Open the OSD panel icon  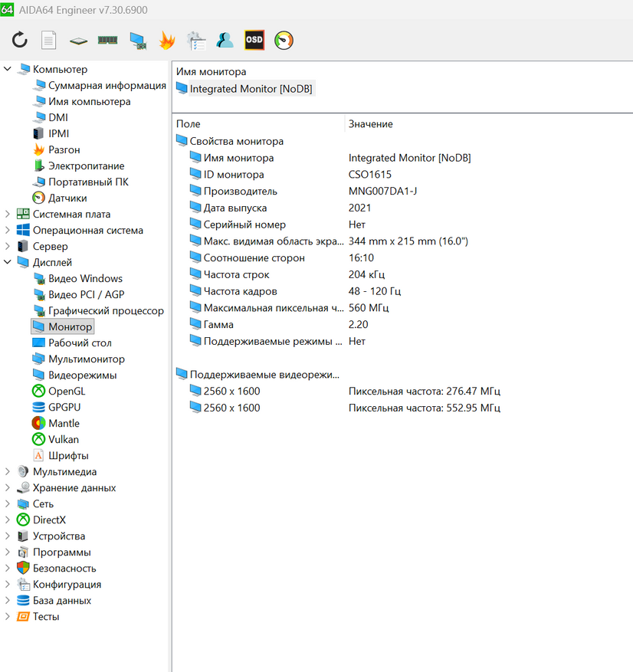coord(254,41)
